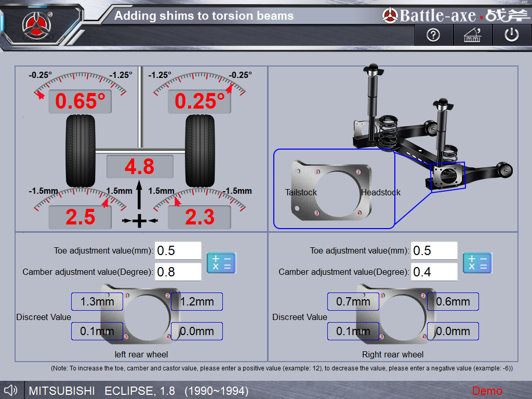Edit left wheel toe adjustment value field
Image resolution: width=532 pixels, height=399 pixels.
[x=178, y=250]
